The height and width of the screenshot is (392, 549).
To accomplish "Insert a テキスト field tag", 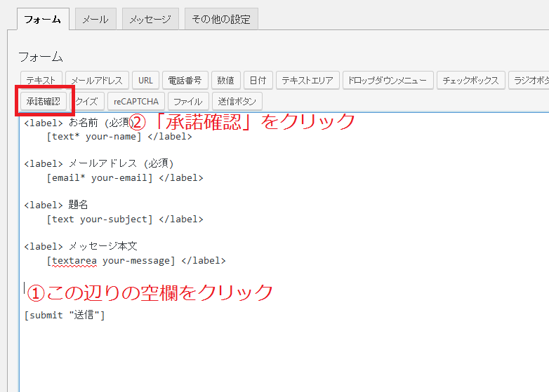I will coord(41,80).
